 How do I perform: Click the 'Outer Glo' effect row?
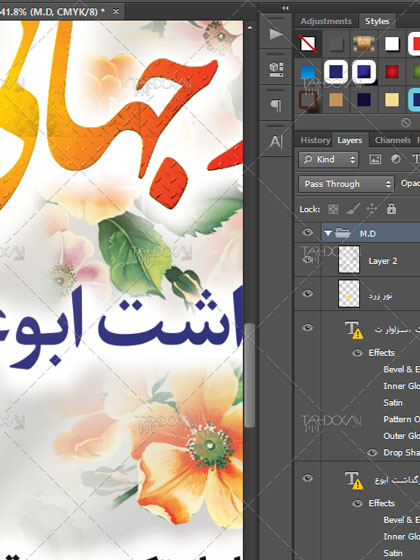coord(401,436)
